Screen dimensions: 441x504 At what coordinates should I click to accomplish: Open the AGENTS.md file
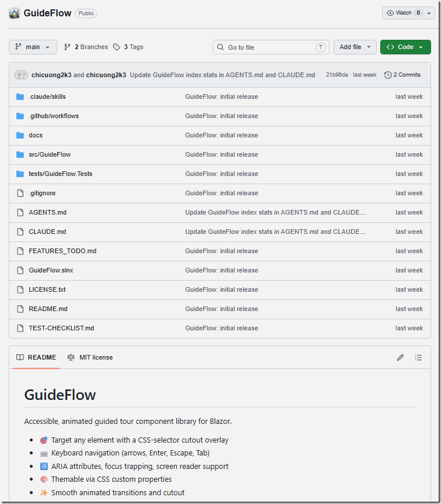click(47, 212)
